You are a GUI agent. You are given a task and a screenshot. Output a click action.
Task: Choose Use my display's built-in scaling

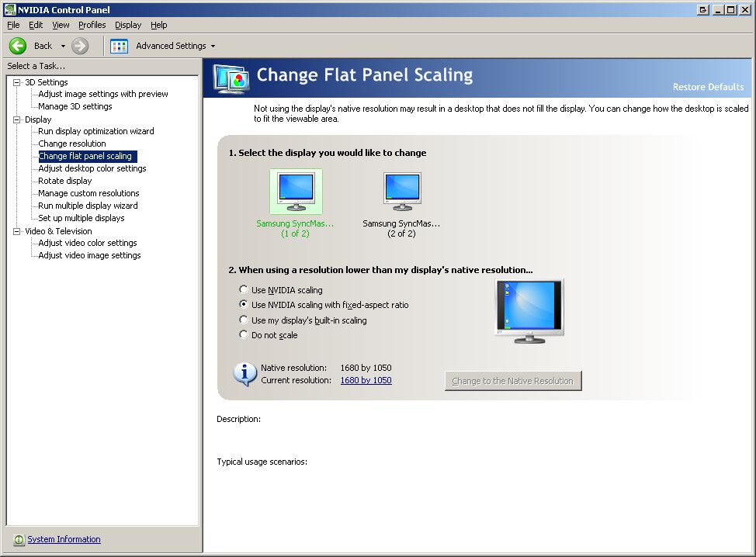(244, 320)
